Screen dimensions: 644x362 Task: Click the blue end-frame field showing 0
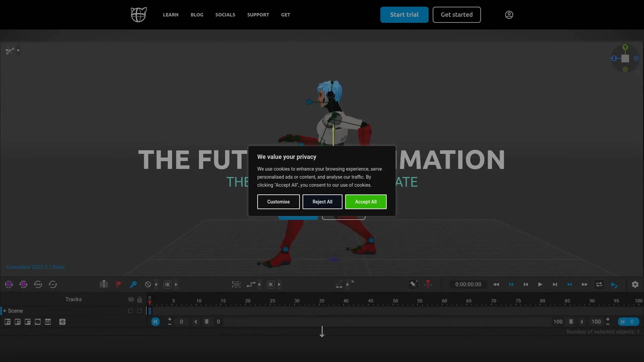(x=629, y=322)
